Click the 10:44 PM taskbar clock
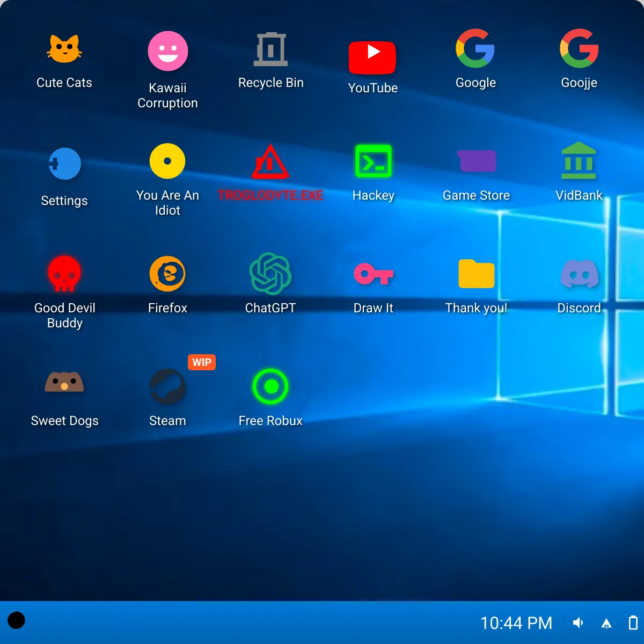644x644 pixels. point(516,623)
